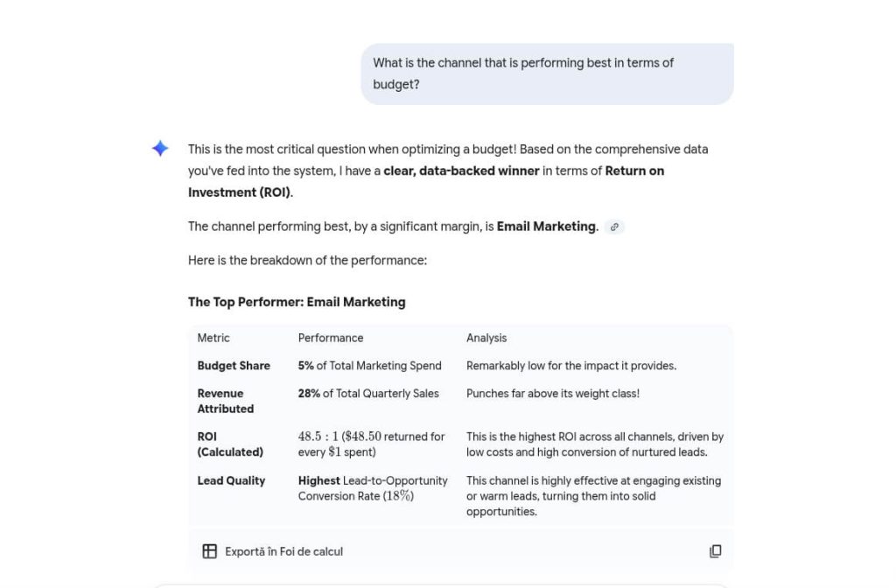Click the table icon for Sheets export
Viewport: 896px width, 588px height.
pos(210,551)
